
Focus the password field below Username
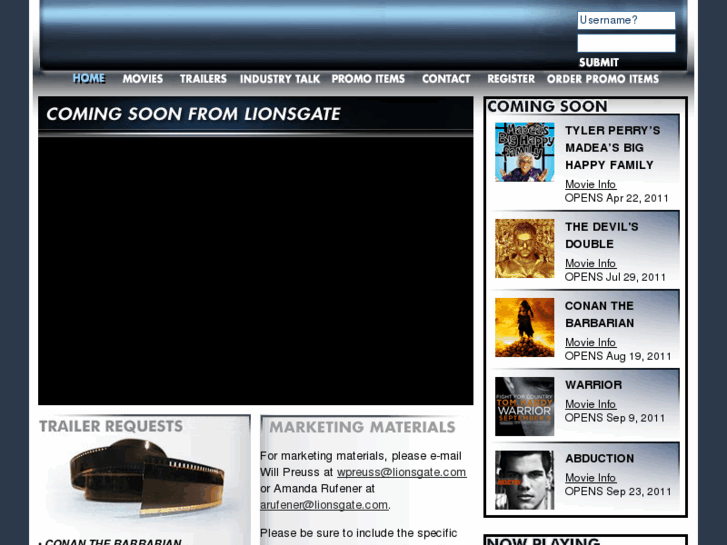(626, 43)
